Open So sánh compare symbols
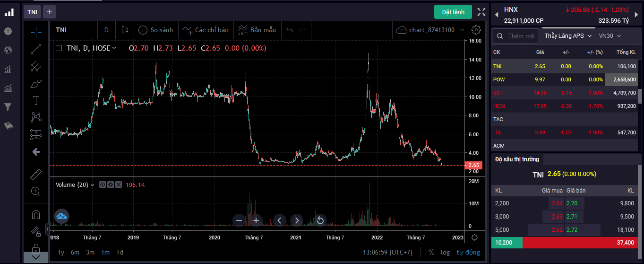Viewport: 644px width, 264px height. pyautogui.click(x=156, y=30)
